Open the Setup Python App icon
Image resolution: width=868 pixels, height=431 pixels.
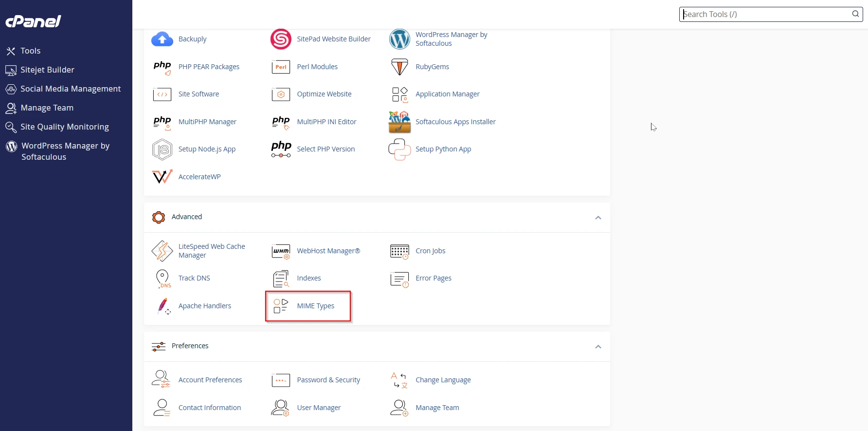[399, 149]
